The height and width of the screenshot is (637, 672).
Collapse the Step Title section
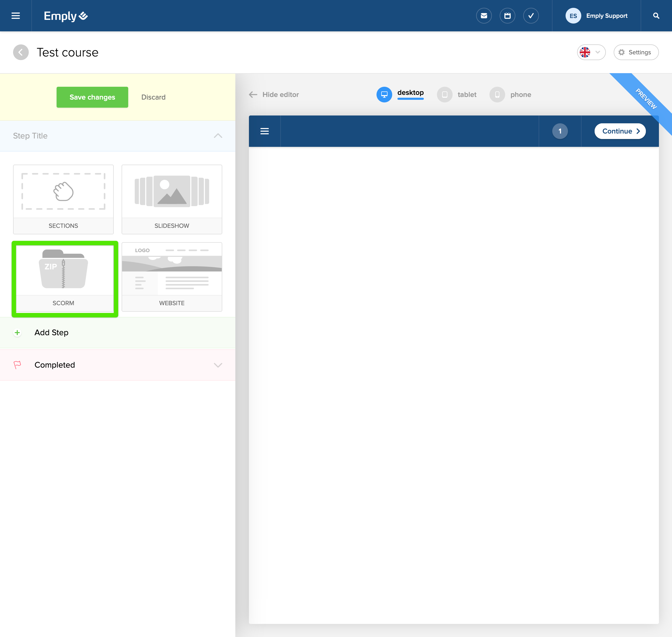[218, 136]
